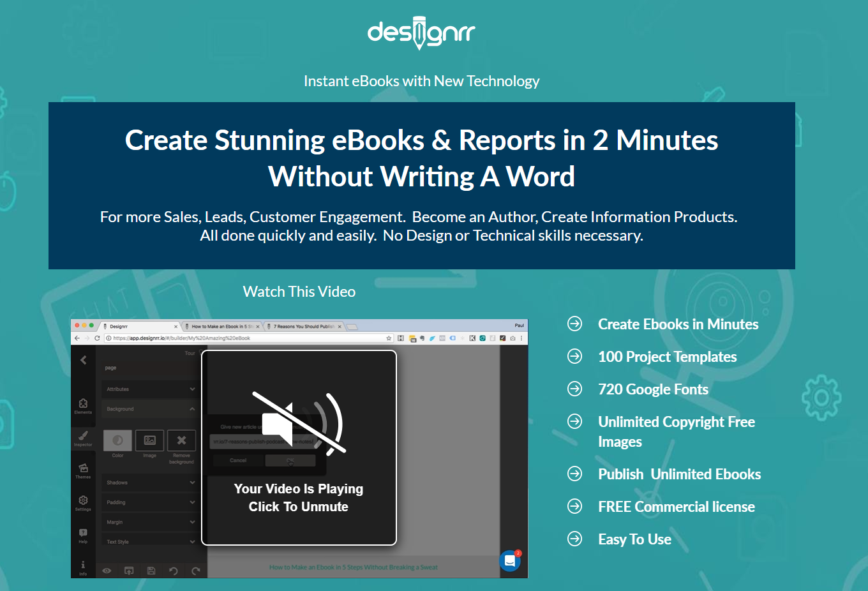
Task: Click arrow icon beside Create Ebooks in Minutes
Action: 575,324
